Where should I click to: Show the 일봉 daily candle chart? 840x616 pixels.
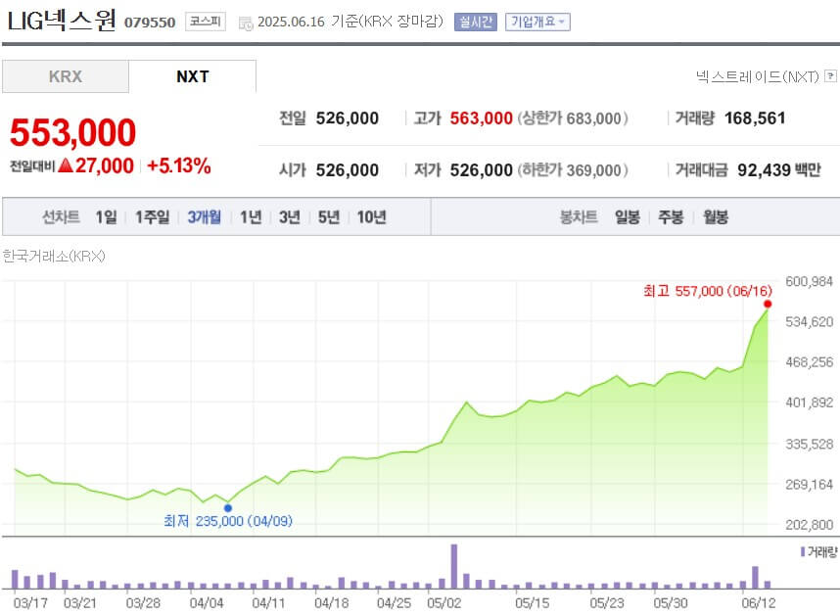click(628, 217)
